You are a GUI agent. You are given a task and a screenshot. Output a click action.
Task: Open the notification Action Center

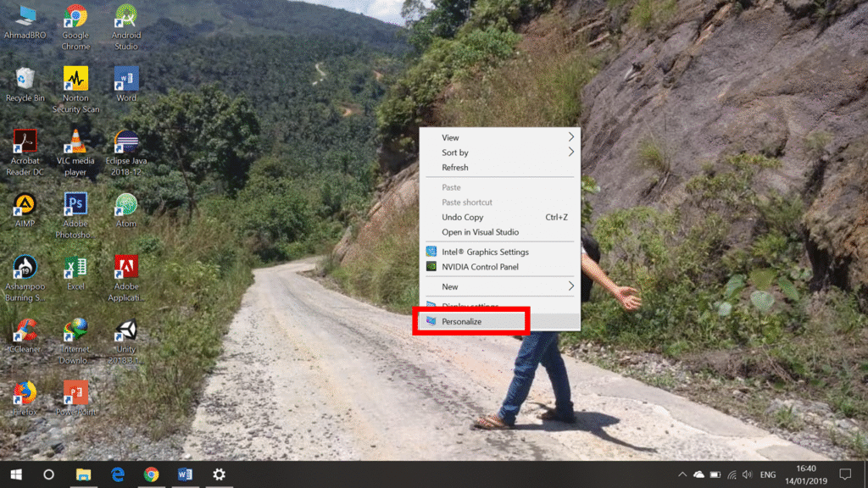click(x=844, y=474)
